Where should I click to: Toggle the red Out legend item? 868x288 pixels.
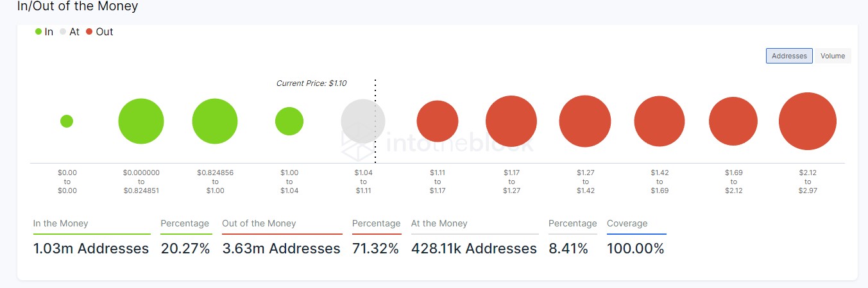pyautogui.click(x=99, y=31)
